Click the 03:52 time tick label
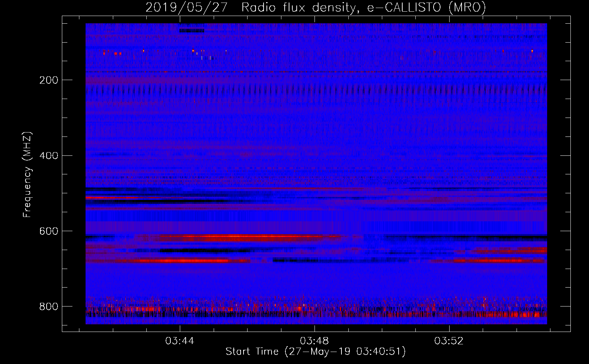The image size is (589, 364). pos(449,341)
